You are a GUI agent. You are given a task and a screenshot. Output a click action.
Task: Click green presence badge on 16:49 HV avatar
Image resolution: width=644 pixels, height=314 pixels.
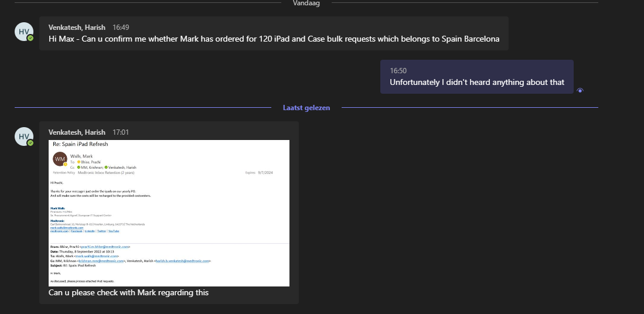tap(30, 38)
